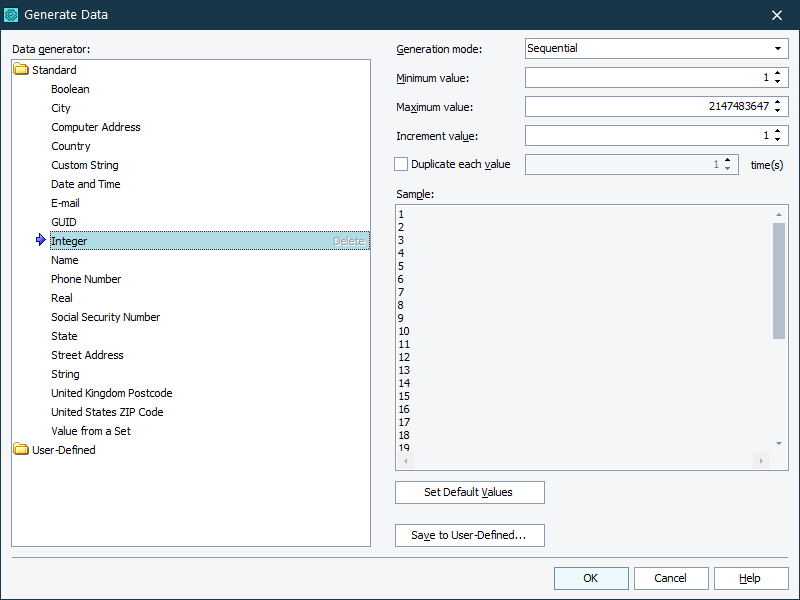Choose the Social Security Number generator
The width and height of the screenshot is (800, 600).
(x=105, y=317)
